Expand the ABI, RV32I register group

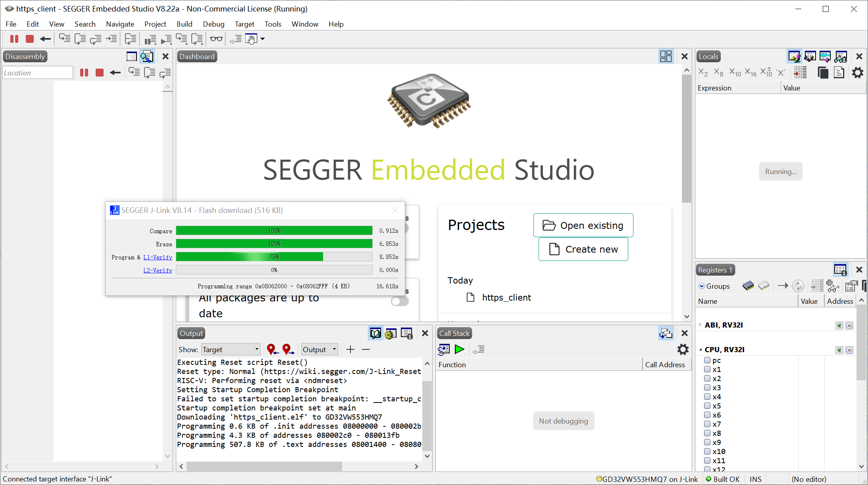click(701, 325)
